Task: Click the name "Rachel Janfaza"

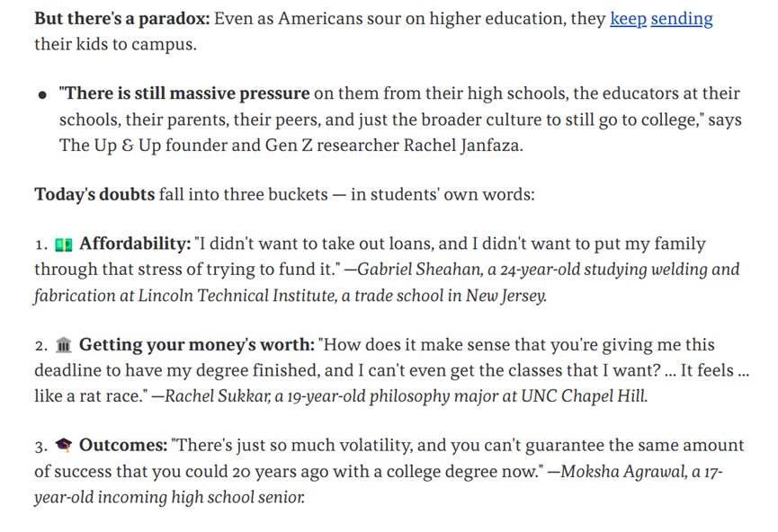Action: point(462,146)
